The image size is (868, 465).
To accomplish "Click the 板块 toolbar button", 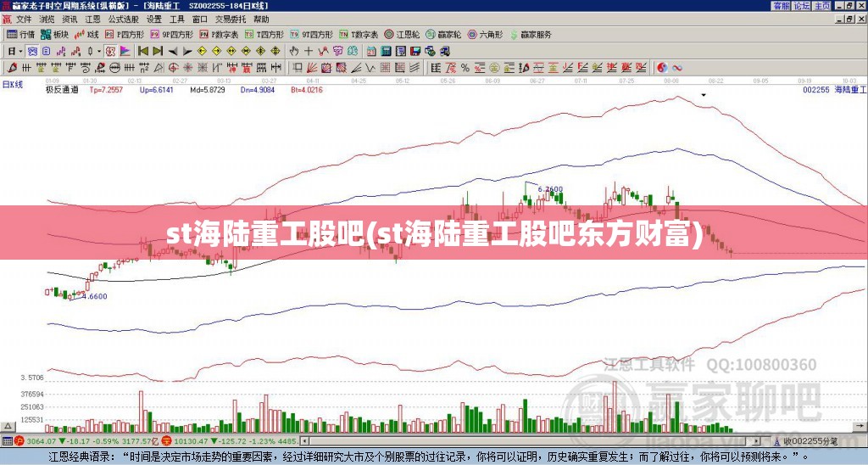I will 55,34.
